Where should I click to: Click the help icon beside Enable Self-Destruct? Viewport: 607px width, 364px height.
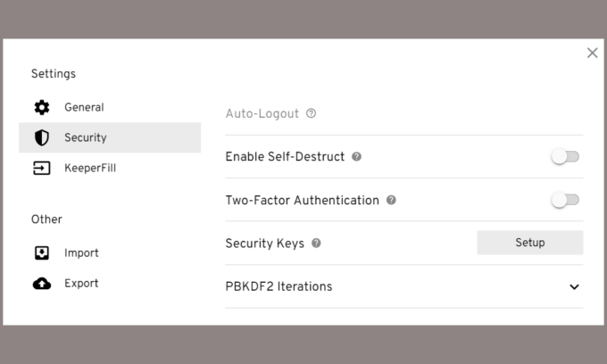(x=357, y=157)
